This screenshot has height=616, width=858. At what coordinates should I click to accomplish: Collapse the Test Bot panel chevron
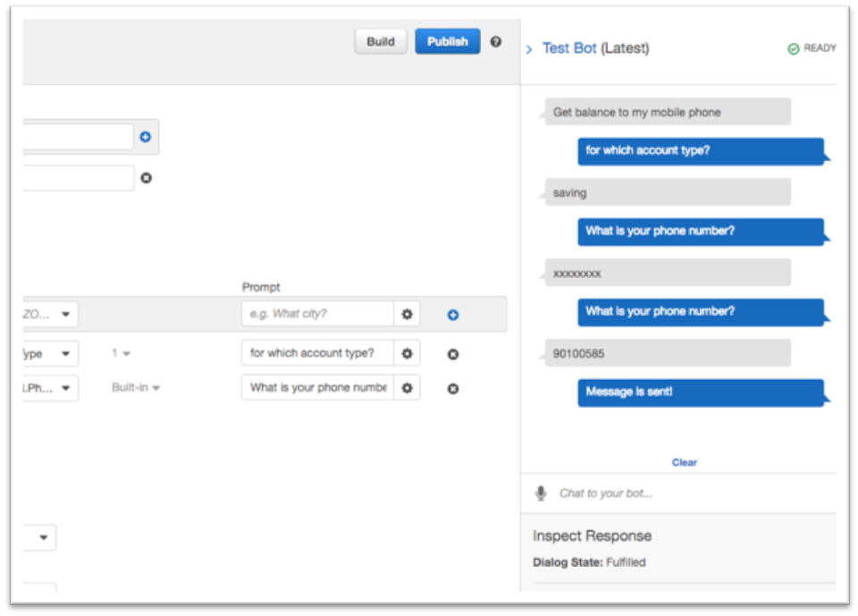[x=529, y=49]
